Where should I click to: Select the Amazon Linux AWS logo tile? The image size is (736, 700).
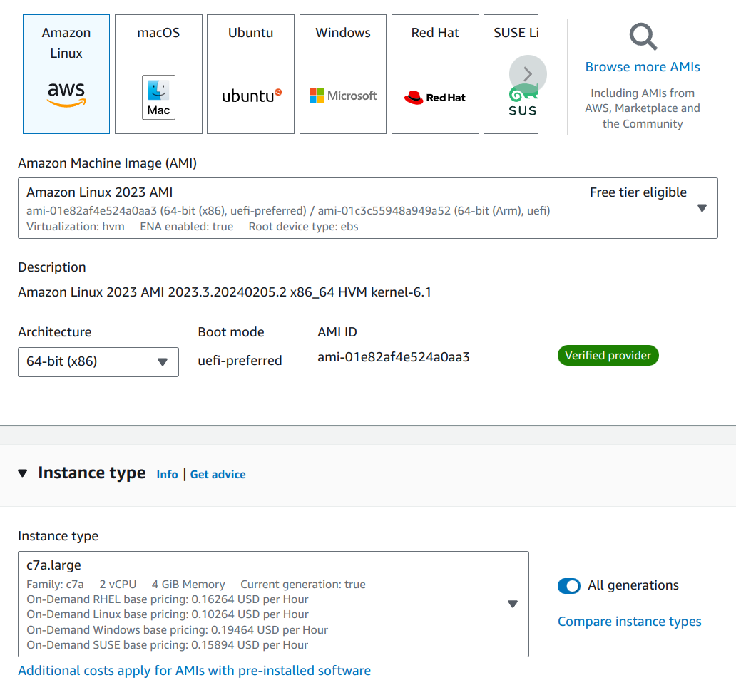point(66,74)
